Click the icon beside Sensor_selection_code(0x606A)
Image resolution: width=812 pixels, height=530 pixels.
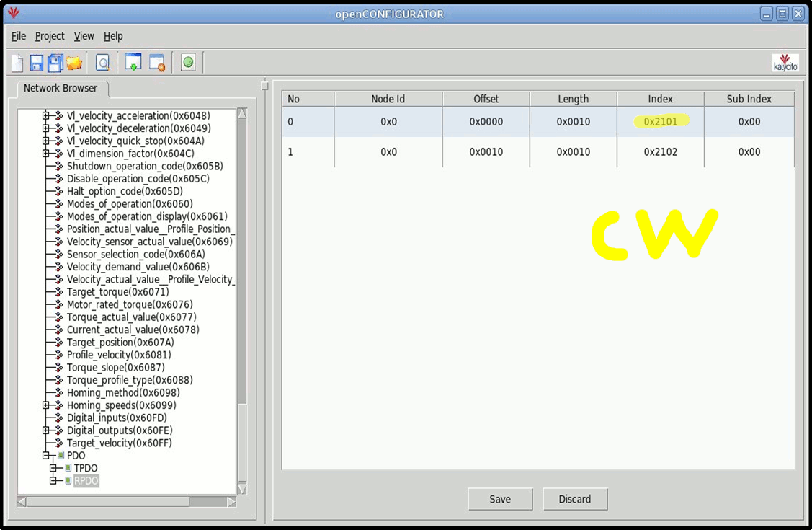click(x=58, y=255)
